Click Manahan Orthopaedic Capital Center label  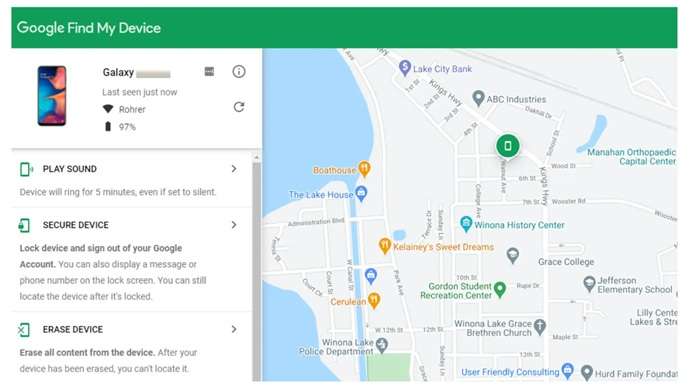[631, 157]
